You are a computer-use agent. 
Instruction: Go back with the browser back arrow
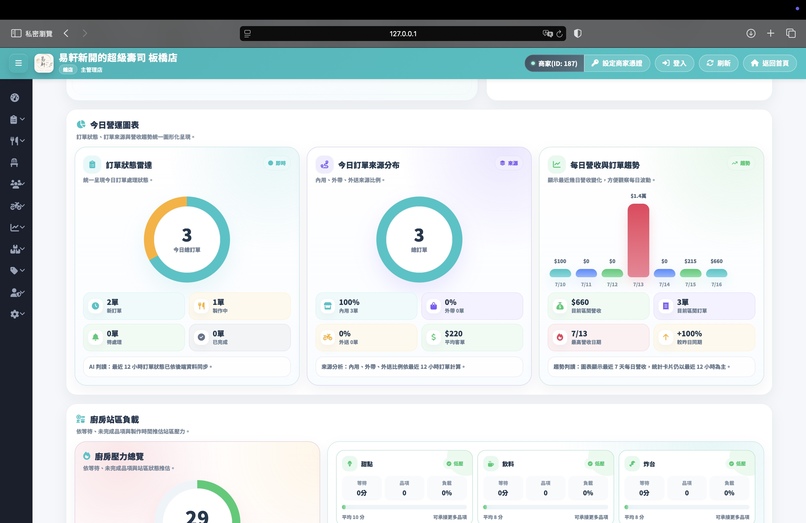click(x=66, y=33)
